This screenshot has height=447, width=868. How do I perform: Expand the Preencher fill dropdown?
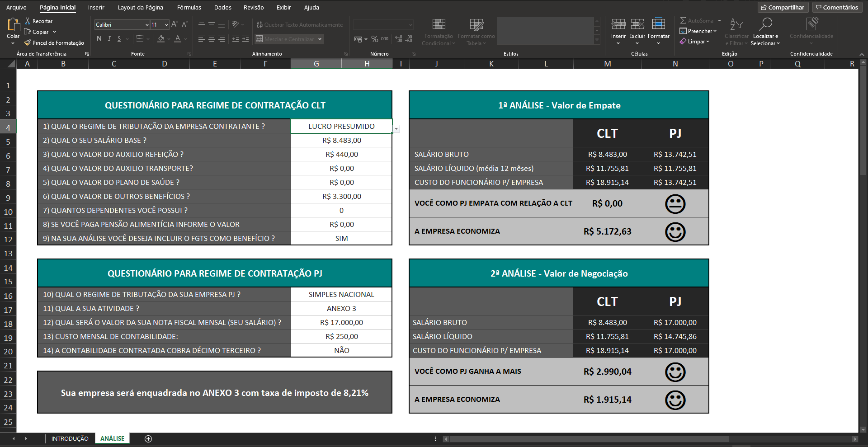[715, 31]
